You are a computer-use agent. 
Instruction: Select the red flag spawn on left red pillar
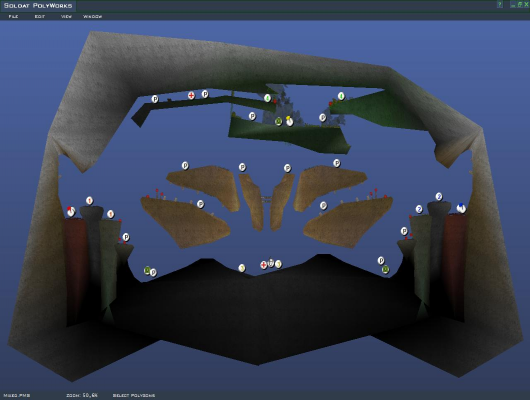(71, 212)
